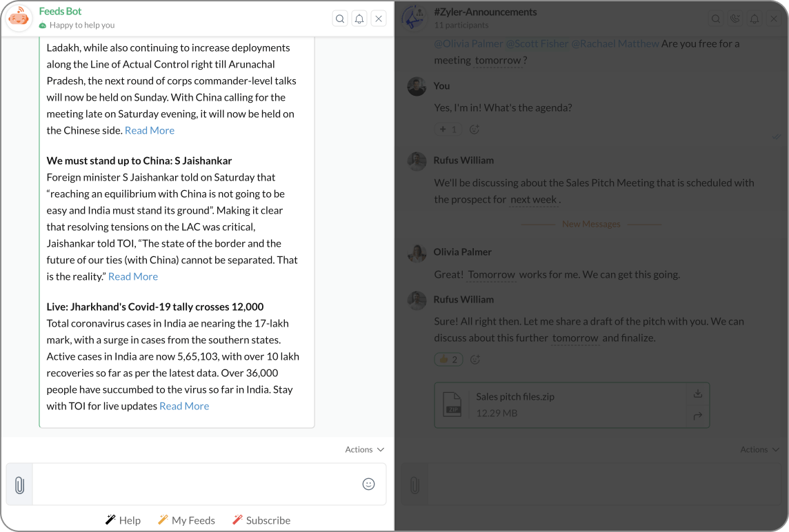Select the My Feeds bot command
Viewport: 789px width, 532px height.
point(186,520)
